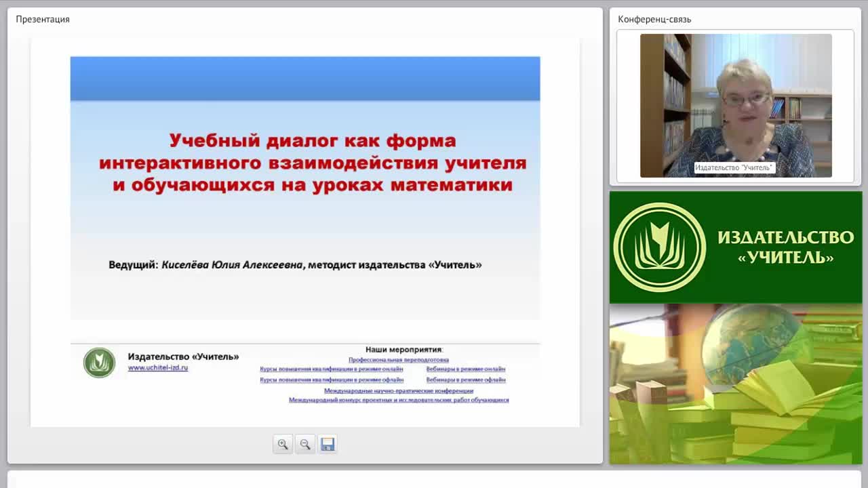Click the Наши мероприятия heading
This screenshot has width=868, height=488.
click(x=404, y=349)
